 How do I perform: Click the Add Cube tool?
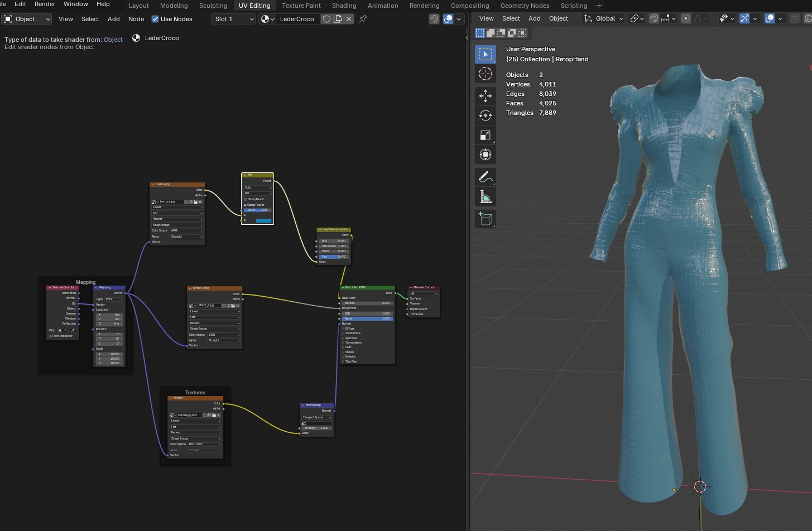[485, 219]
